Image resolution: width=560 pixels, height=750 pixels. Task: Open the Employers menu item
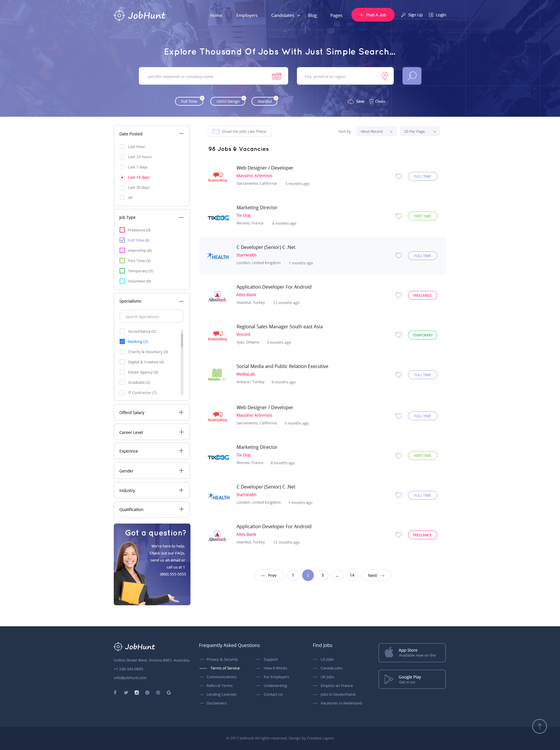pos(247,15)
